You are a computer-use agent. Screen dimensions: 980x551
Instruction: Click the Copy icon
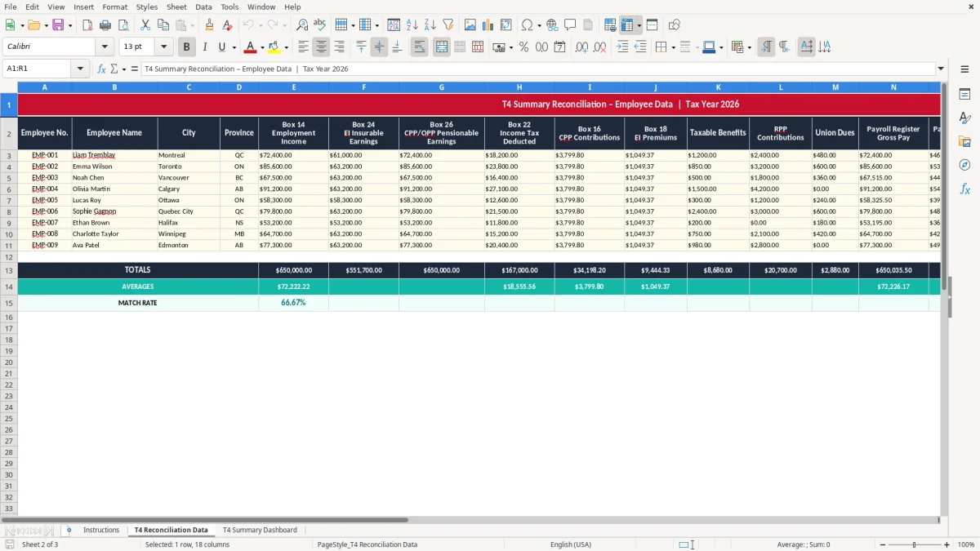[163, 25]
